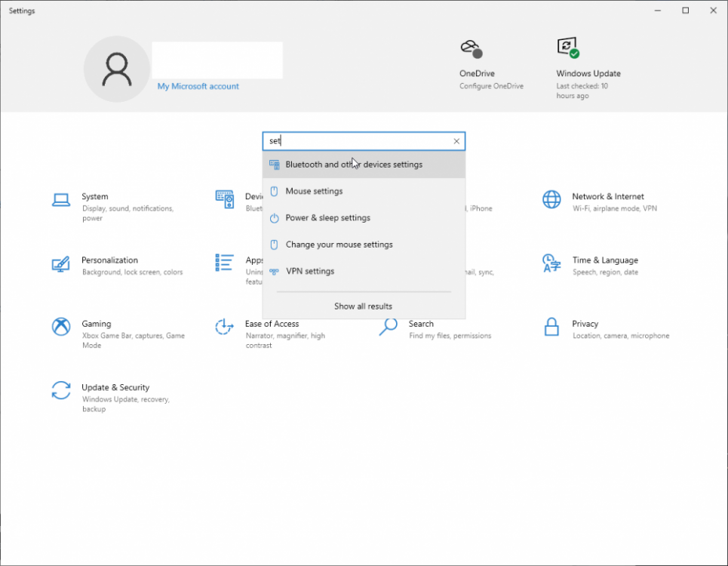
Task: Open the Apps list icon
Action: tap(225, 263)
